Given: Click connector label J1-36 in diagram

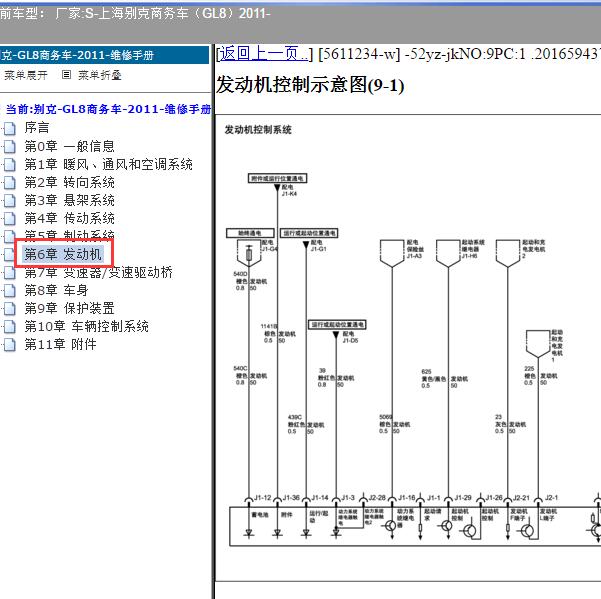Looking at the screenshot, I should 291,498.
